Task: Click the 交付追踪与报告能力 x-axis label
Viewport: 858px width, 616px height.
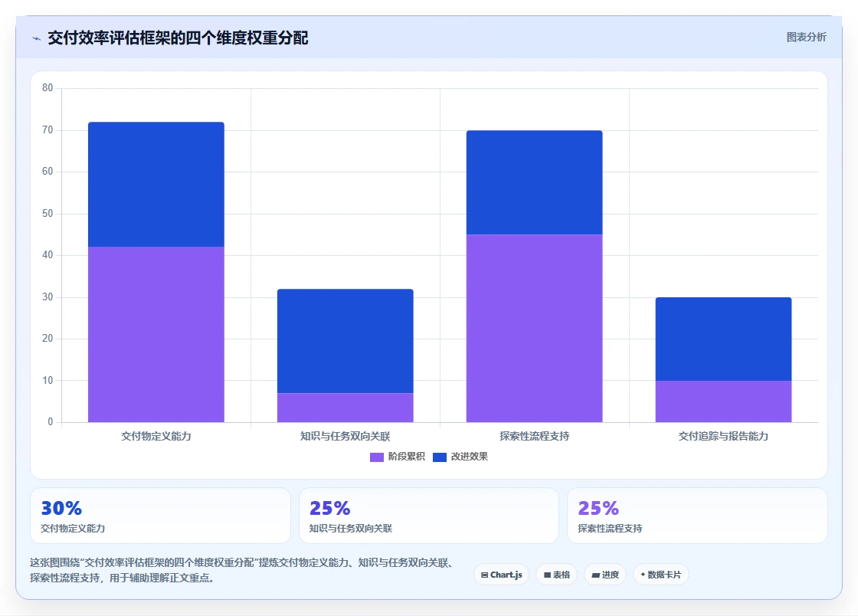Action: pos(723,436)
